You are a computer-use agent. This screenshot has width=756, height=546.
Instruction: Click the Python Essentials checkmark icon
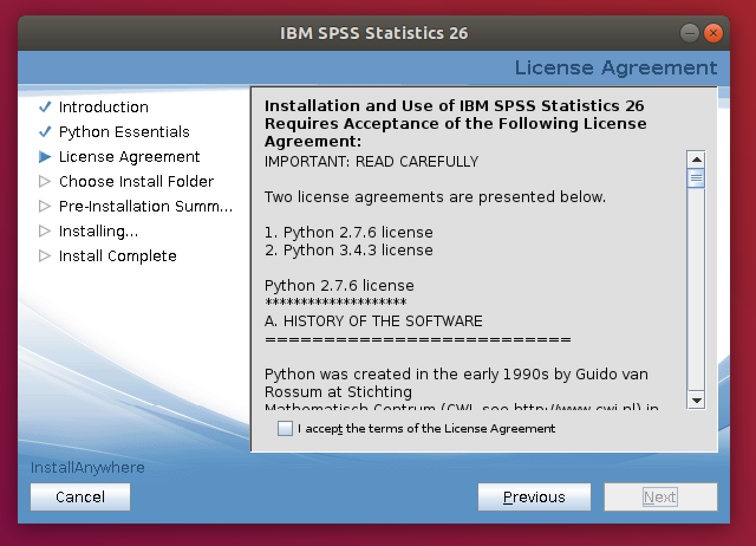pyautogui.click(x=45, y=132)
